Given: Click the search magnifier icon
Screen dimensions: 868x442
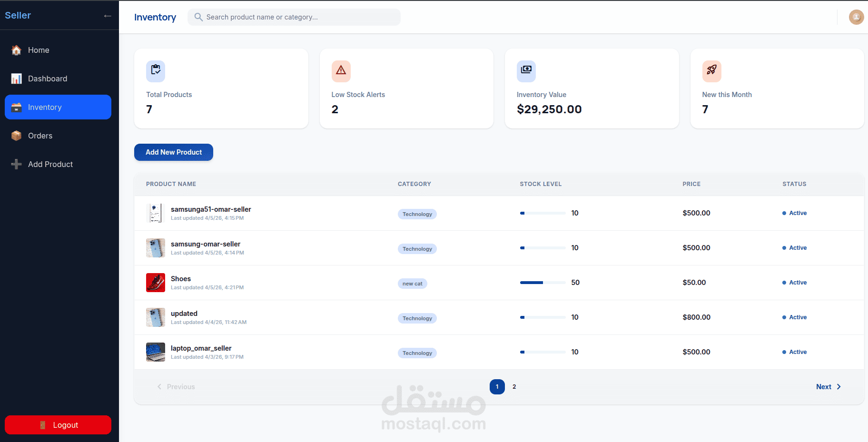Looking at the screenshot, I should pyautogui.click(x=198, y=17).
